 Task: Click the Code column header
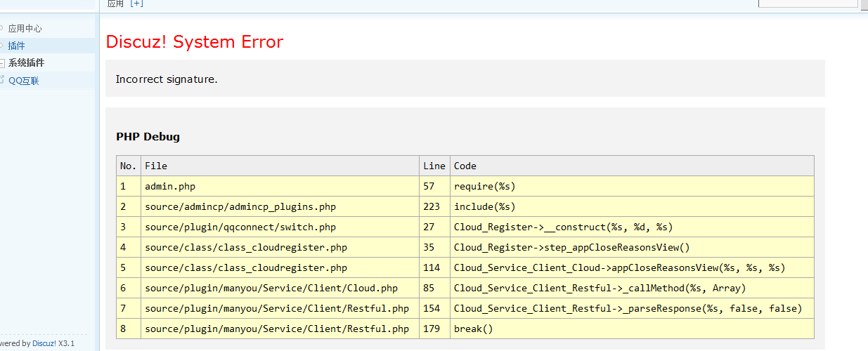click(465, 166)
